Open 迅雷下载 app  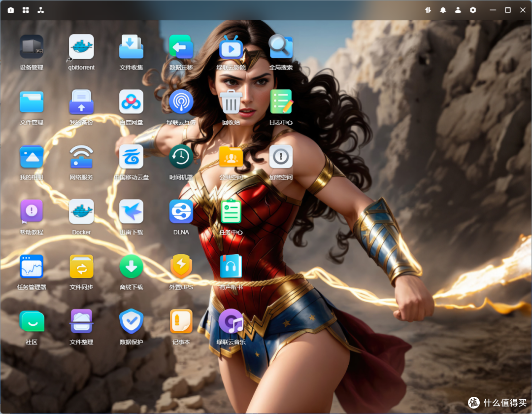(x=132, y=212)
